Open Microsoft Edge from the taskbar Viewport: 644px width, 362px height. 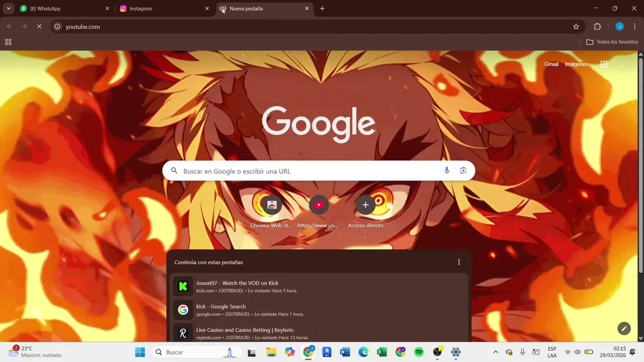364,352
